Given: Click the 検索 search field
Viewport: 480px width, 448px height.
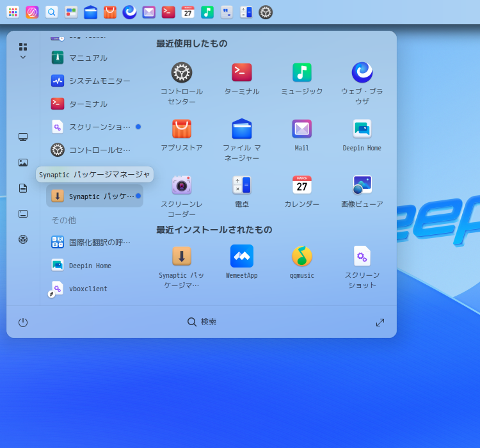Looking at the screenshot, I should pos(202,322).
